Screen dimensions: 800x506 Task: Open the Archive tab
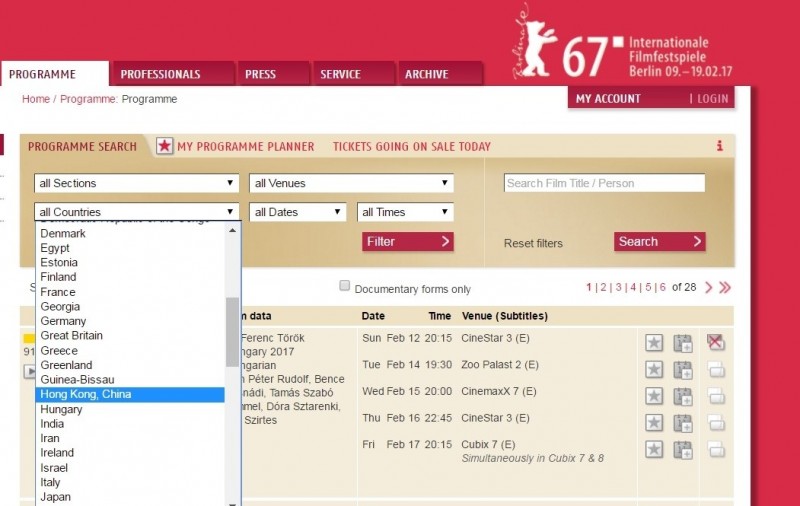(427, 74)
